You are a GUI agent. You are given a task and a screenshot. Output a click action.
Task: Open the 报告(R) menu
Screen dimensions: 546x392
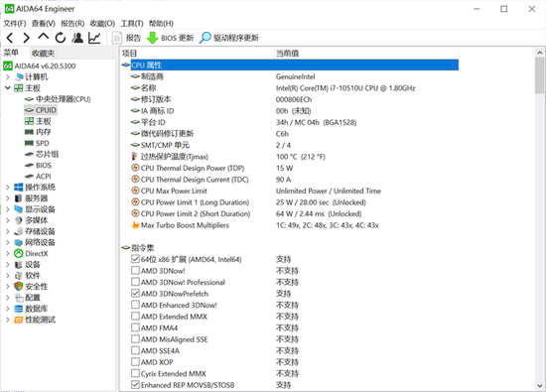72,24
